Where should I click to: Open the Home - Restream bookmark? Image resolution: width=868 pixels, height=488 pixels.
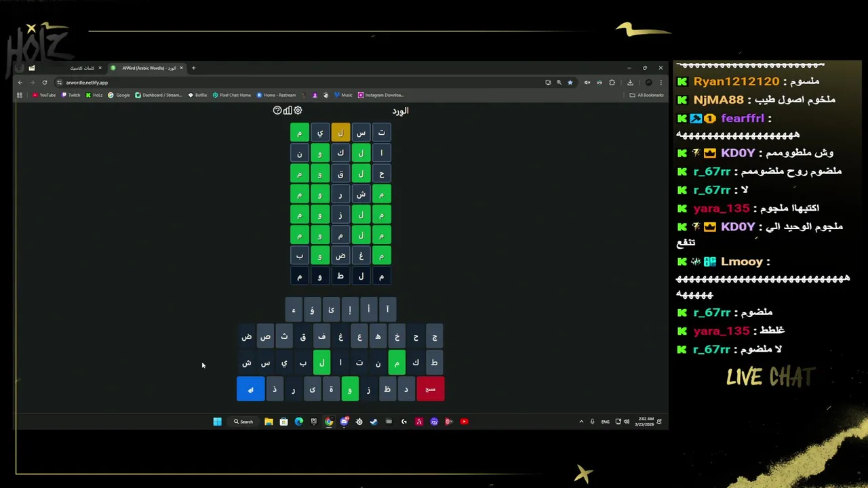pyautogui.click(x=277, y=95)
